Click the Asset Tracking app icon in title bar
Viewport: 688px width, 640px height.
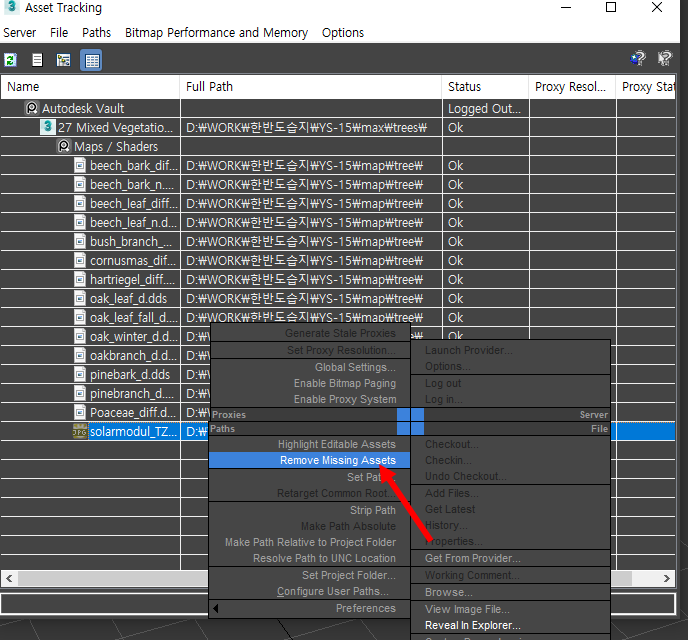[11, 7]
